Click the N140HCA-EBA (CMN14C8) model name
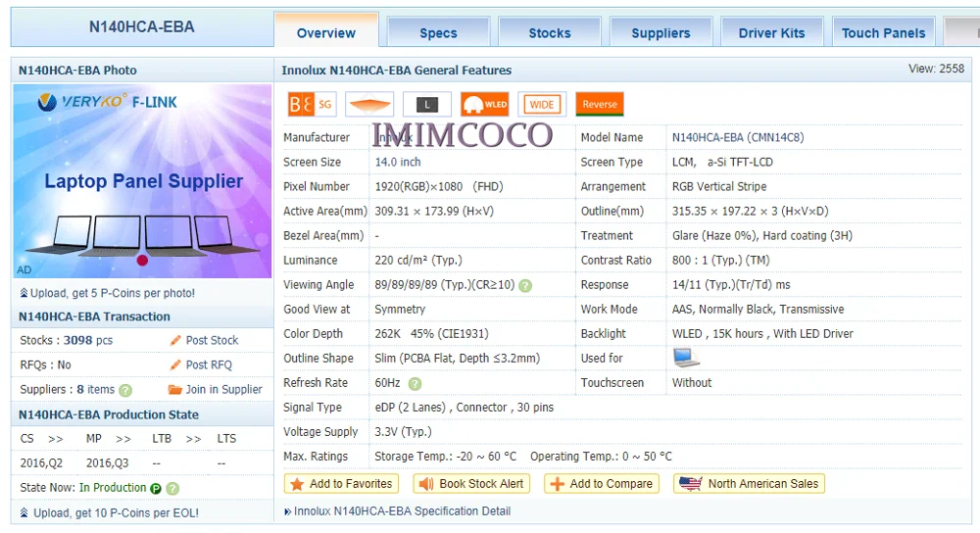Image resolution: width=980 pixels, height=533 pixels. point(738,137)
